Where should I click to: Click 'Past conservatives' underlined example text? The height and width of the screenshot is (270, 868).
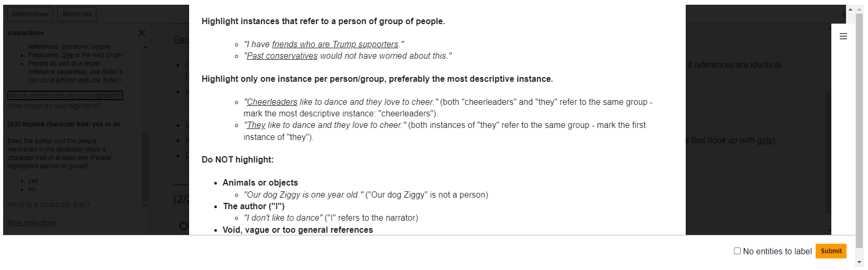(282, 56)
